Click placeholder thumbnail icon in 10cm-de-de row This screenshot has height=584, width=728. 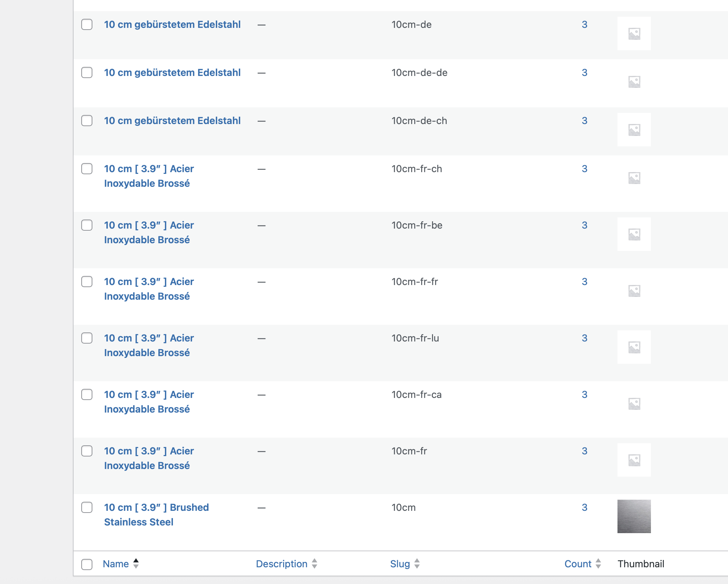634,82
